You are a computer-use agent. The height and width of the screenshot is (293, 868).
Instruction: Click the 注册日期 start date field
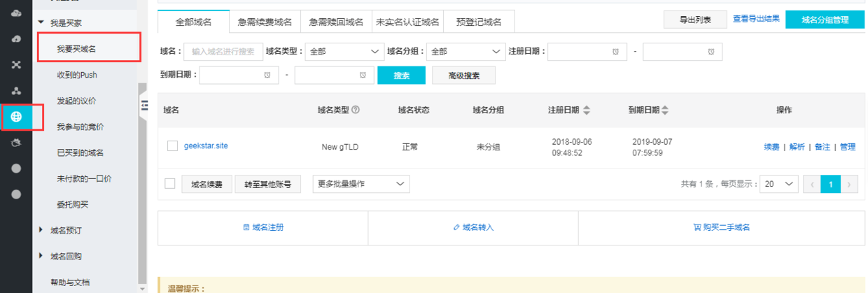point(587,52)
